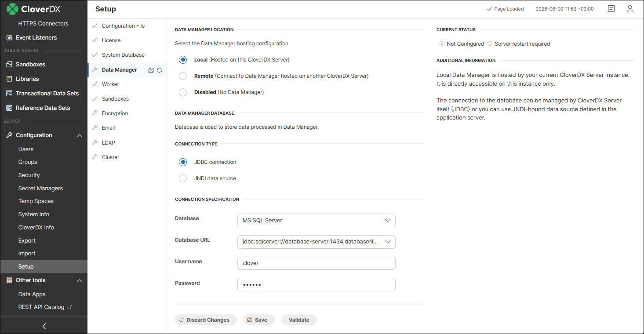Open Transactional Data Sets via its icon
Image resolution: width=644 pixels, height=334 pixels.
(9, 93)
